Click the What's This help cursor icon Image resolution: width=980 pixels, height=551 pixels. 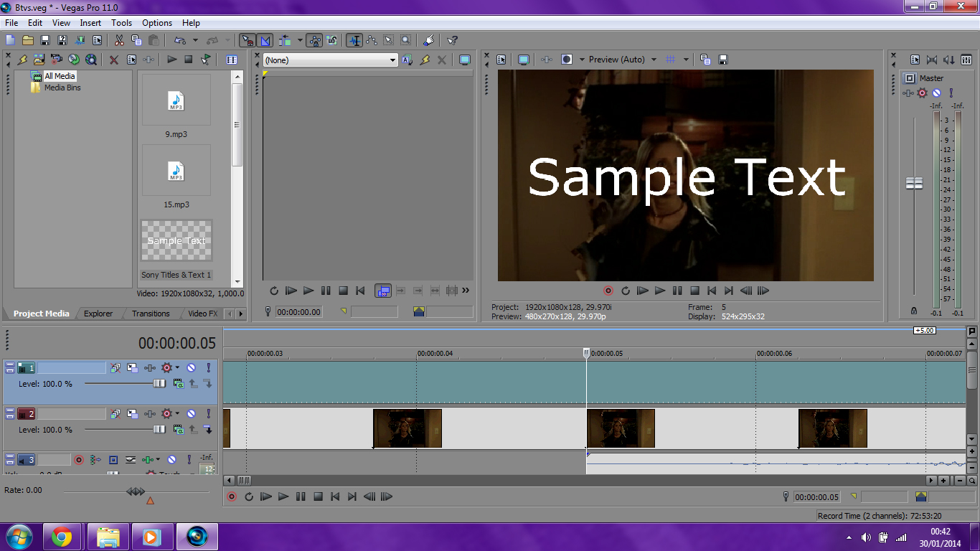[452, 40]
